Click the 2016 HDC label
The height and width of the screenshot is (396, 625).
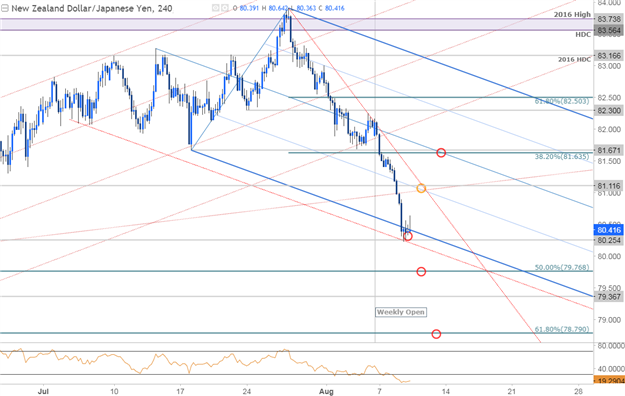pyautogui.click(x=574, y=59)
